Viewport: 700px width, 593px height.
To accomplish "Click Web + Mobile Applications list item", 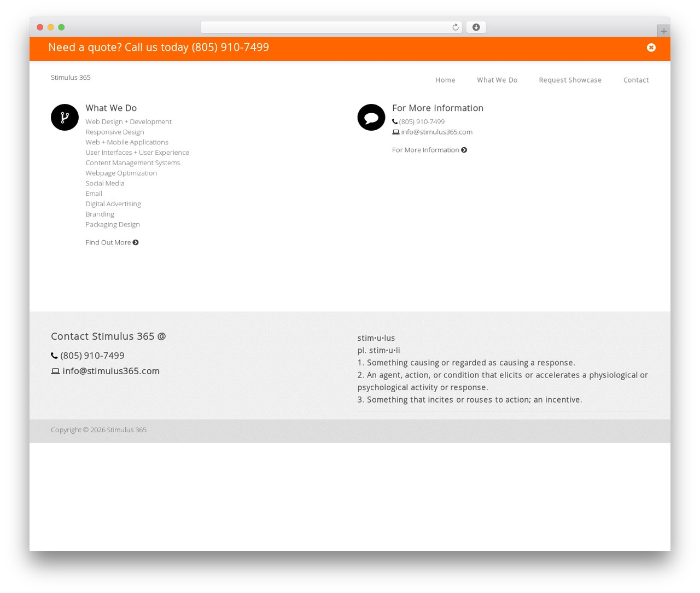I will [127, 142].
